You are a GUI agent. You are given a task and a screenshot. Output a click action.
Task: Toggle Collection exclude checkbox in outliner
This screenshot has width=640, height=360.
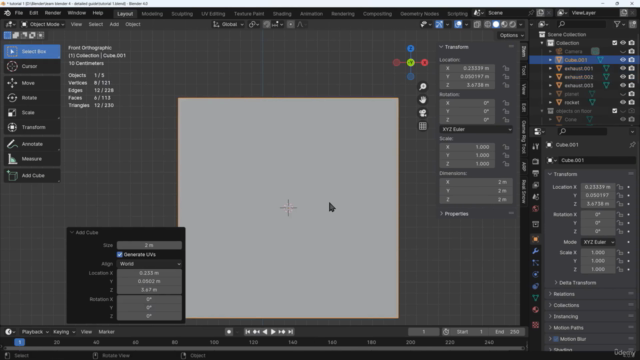click(x=615, y=43)
